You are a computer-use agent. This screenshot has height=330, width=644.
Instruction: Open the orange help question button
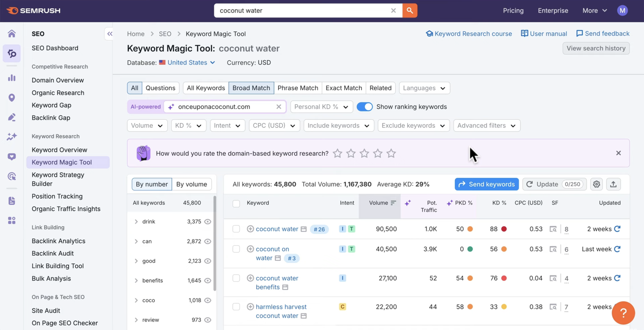pos(623,313)
